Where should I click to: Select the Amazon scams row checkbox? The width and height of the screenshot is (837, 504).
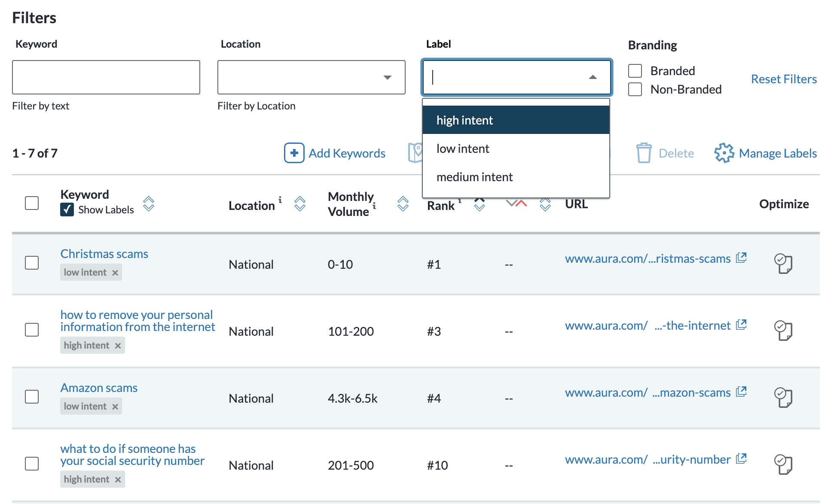pos(32,397)
